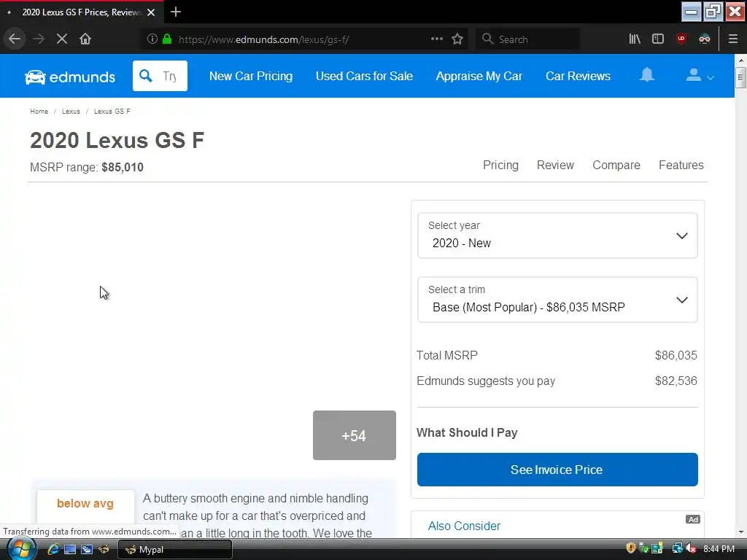The height and width of the screenshot is (560, 747).
Task: Jump to the Review section
Action: (555, 166)
